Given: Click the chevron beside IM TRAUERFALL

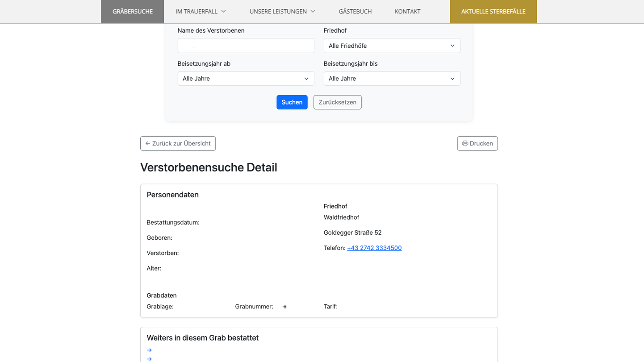Looking at the screenshot, I should click(x=223, y=11).
